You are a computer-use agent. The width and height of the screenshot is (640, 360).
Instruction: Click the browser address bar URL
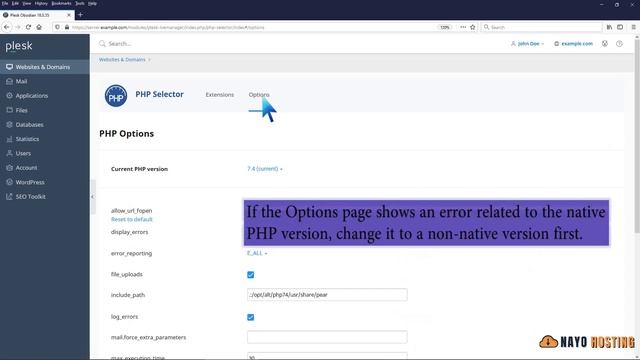(x=168, y=27)
